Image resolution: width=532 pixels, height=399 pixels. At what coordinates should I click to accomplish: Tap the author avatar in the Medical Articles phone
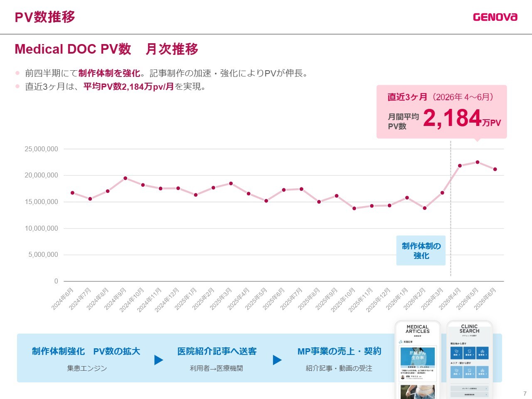tap(402, 377)
